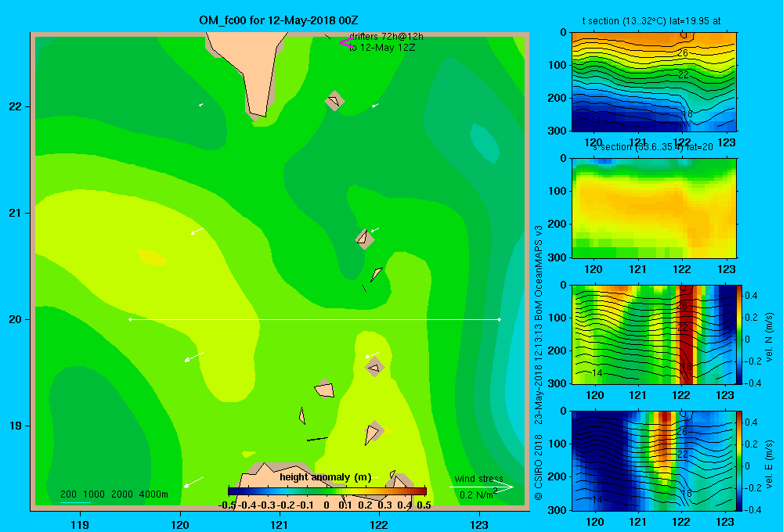Viewport: 783px width, 532px height.
Task: Click depth label 300 of salinity section
Action: pos(557,257)
